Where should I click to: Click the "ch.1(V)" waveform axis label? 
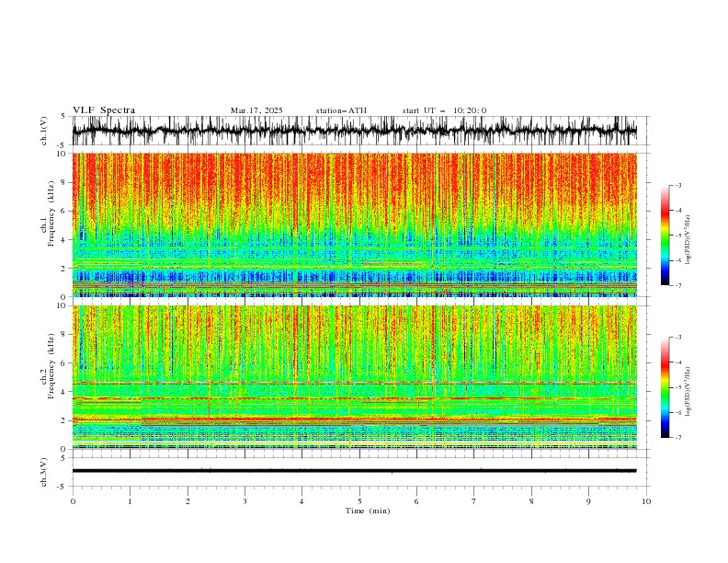[x=44, y=131]
